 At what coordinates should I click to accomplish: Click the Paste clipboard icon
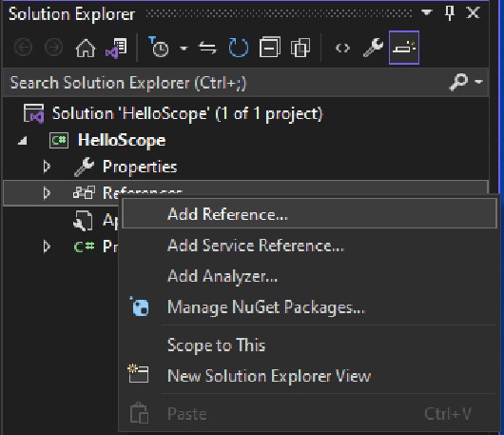139,412
